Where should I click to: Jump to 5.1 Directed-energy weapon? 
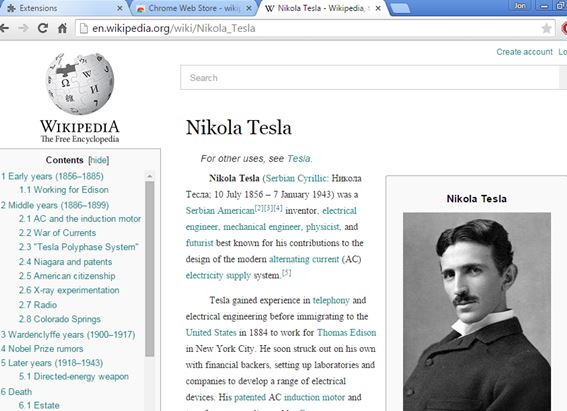[74, 377]
